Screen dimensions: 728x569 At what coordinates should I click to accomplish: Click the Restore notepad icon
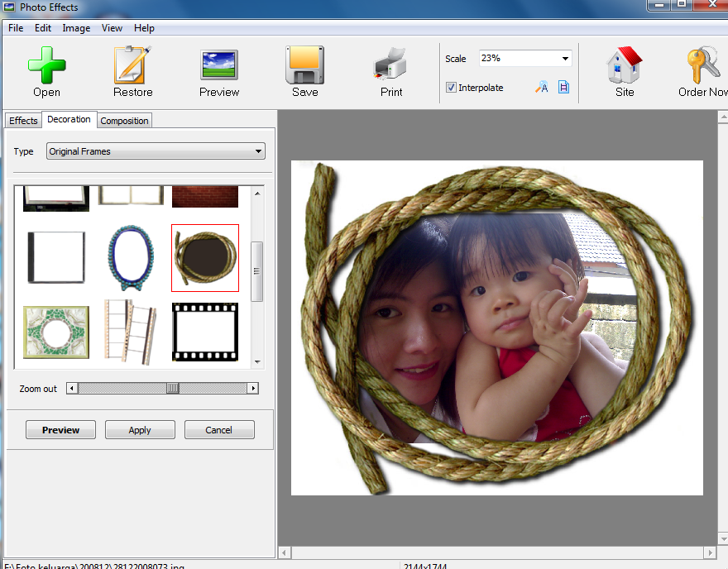(133, 65)
